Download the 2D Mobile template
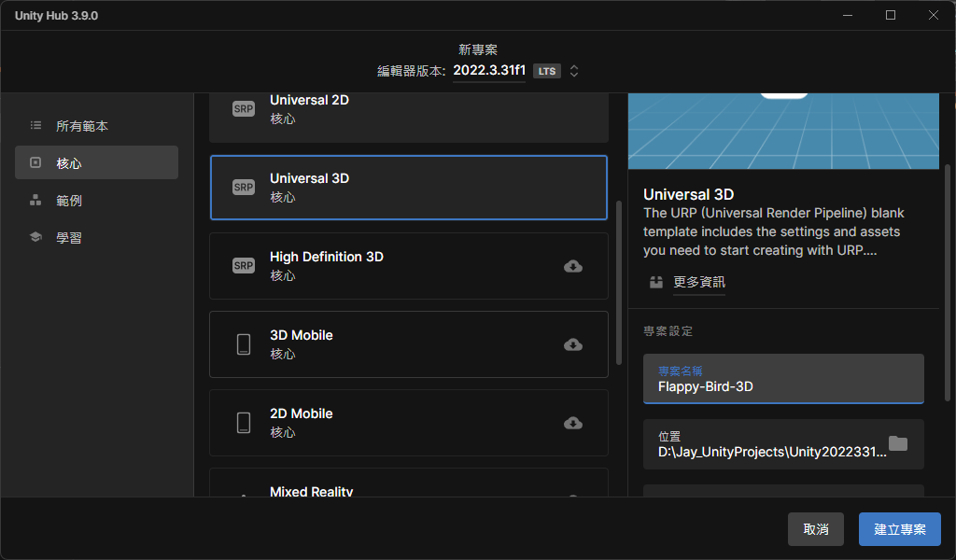This screenshot has width=956, height=560. click(x=573, y=423)
